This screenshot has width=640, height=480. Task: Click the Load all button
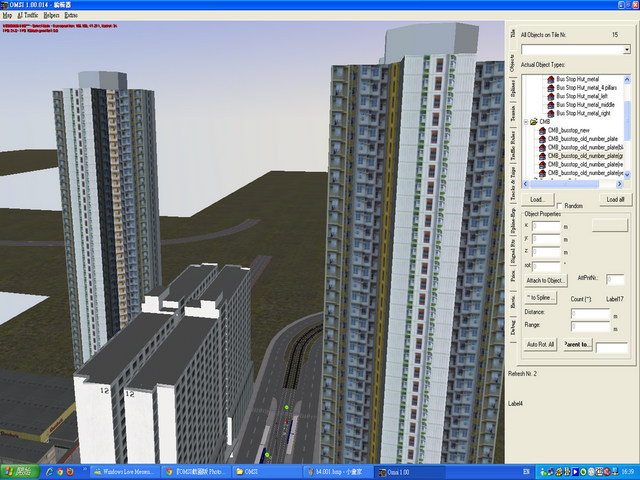click(615, 200)
